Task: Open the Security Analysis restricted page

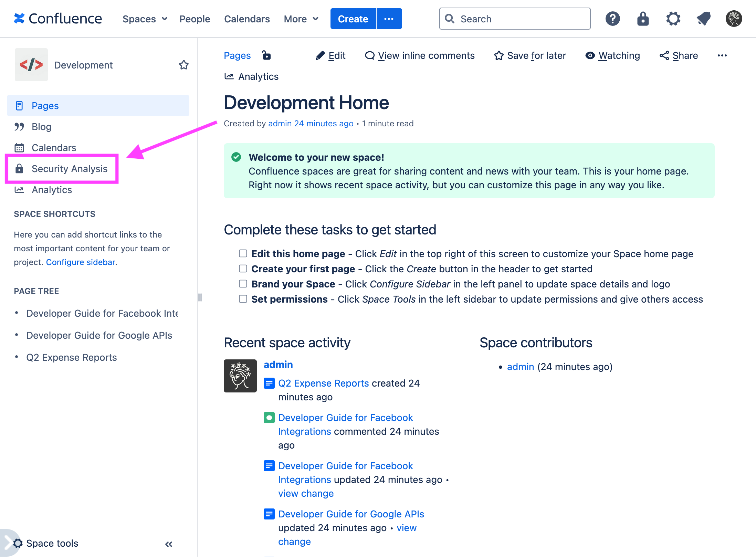Action: (70, 168)
